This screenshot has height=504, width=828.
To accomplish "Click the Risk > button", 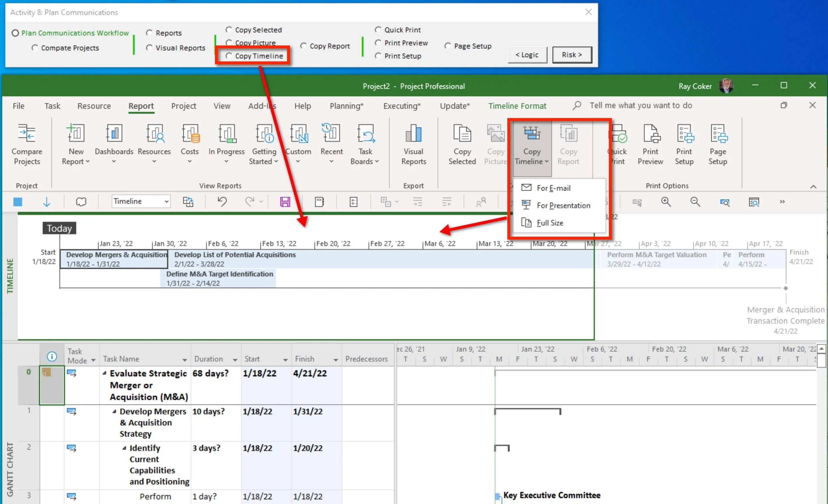I will point(572,55).
